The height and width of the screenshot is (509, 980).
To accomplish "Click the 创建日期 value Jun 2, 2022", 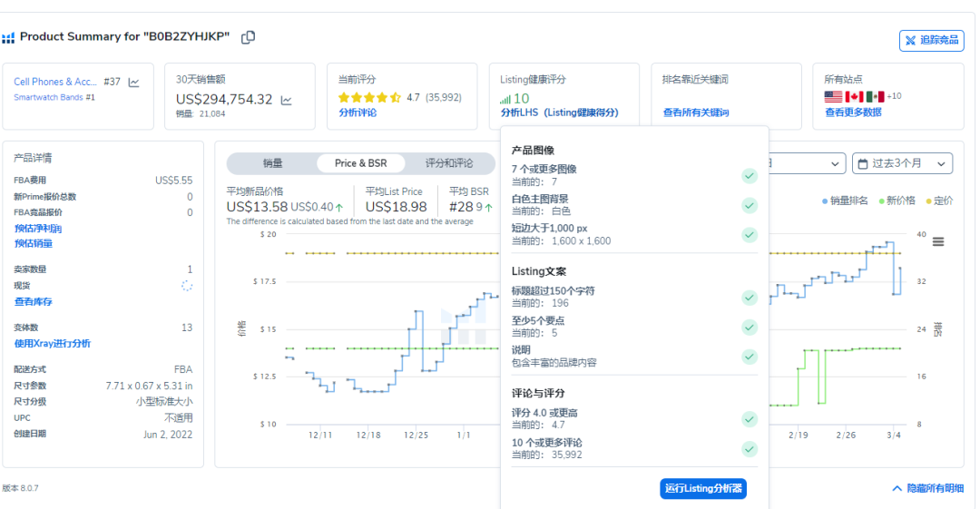I will (168, 435).
